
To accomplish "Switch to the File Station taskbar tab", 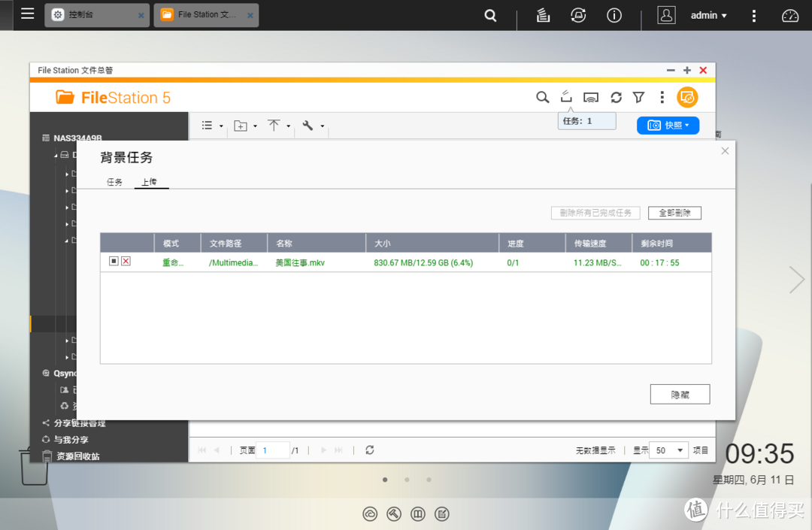I will click(x=206, y=15).
